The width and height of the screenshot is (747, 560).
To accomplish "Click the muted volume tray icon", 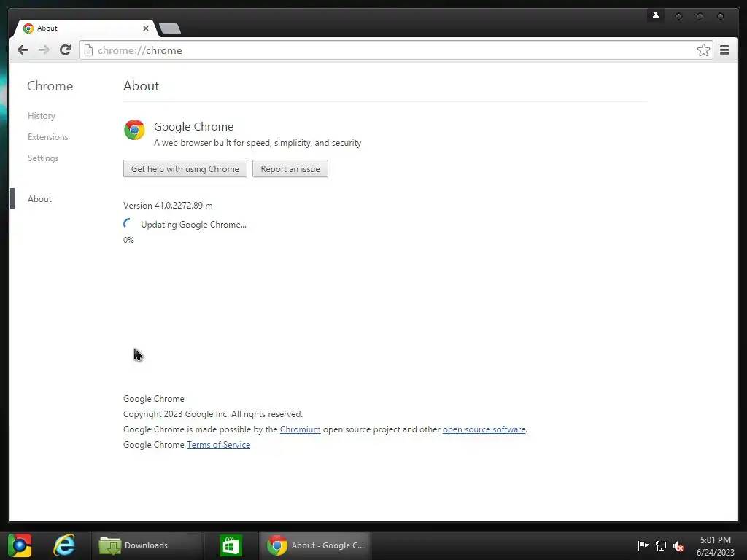I will pyautogui.click(x=678, y=545).
